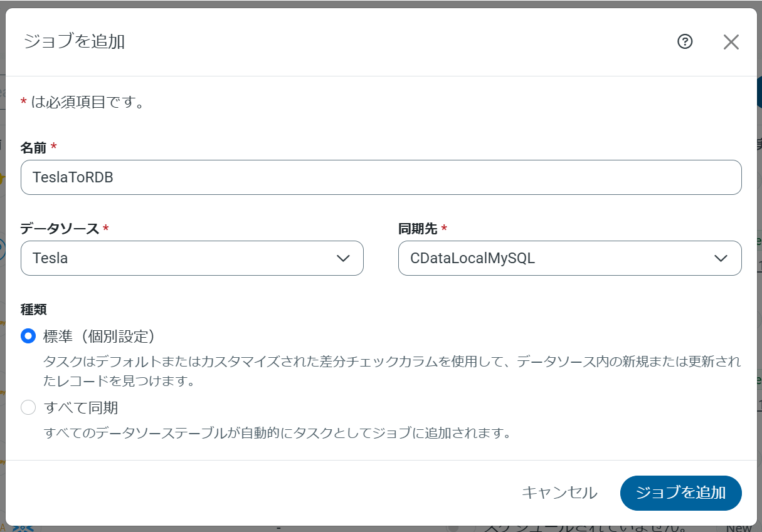Screen dimensions: 762x532
Task: Click the description text under すべて同期
Action: click(277, 433)
